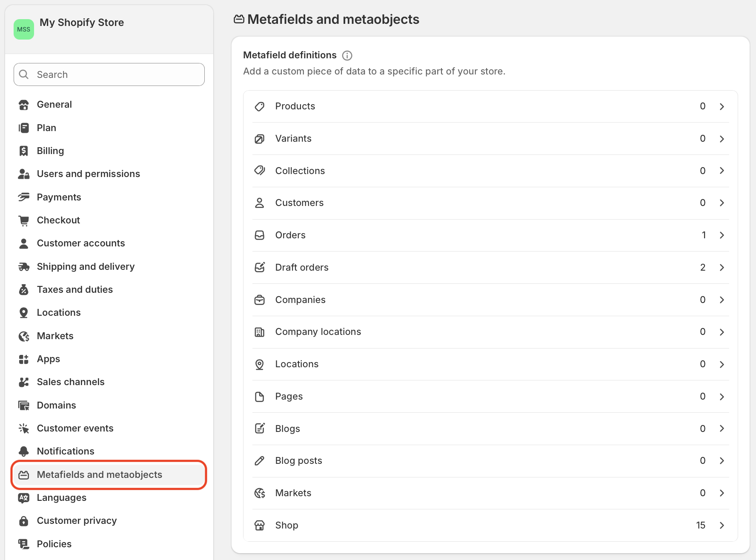Viewport: 756px width, 560px height.
Task: Select Customer privacy in the sidebar
Action: tap(77, 520)
